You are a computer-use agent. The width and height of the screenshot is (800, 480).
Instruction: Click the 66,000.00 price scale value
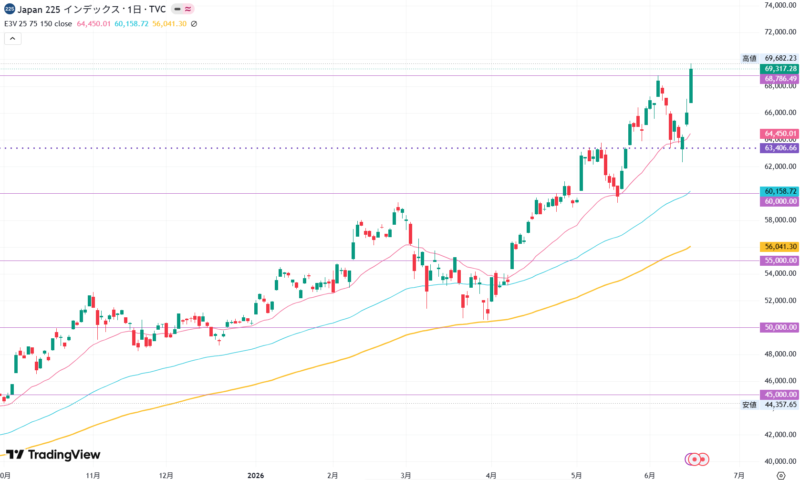pyautogui.click(x=780, y=112)
